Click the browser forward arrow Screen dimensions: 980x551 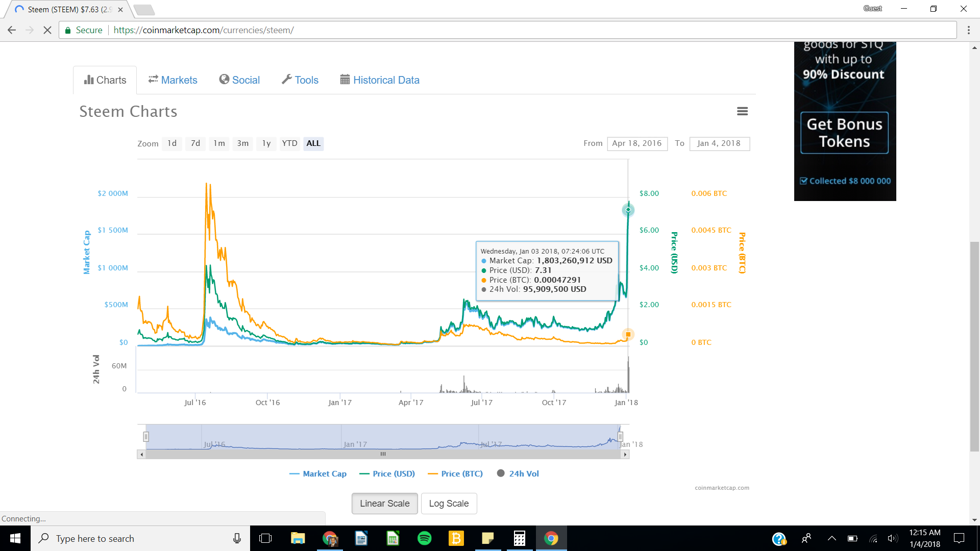tap(30, 30)
